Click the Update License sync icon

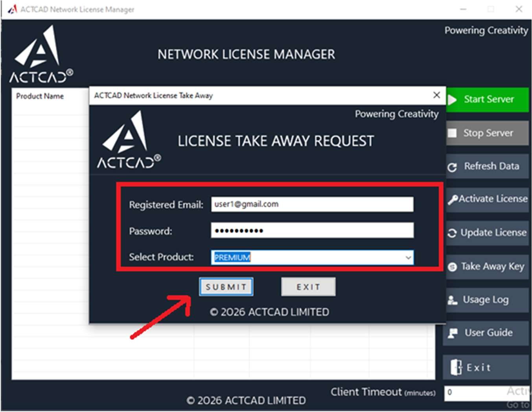(452, 233)
